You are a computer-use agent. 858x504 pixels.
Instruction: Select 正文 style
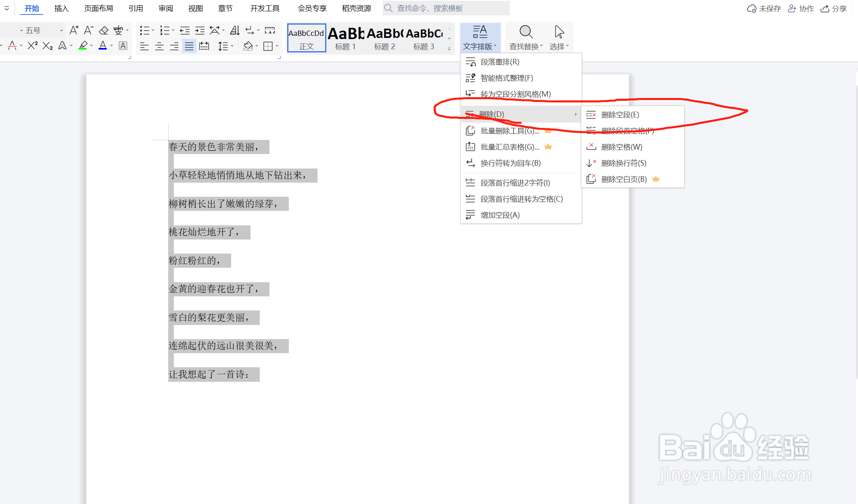[307, 38]
